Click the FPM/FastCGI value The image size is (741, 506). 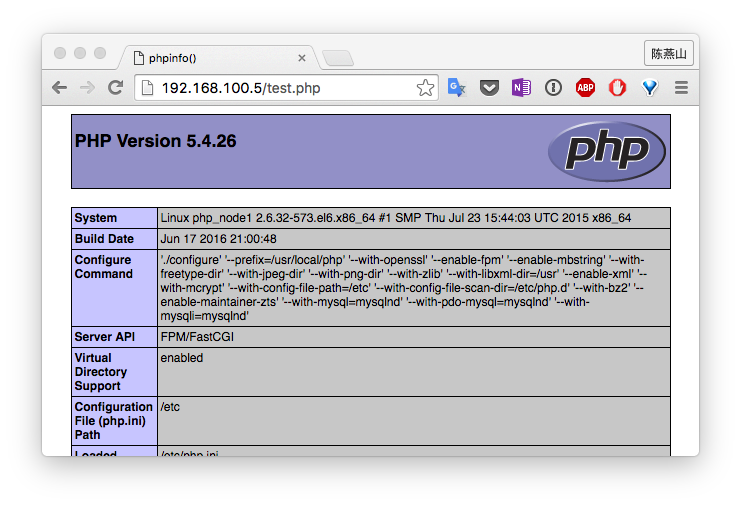point(197,337)
